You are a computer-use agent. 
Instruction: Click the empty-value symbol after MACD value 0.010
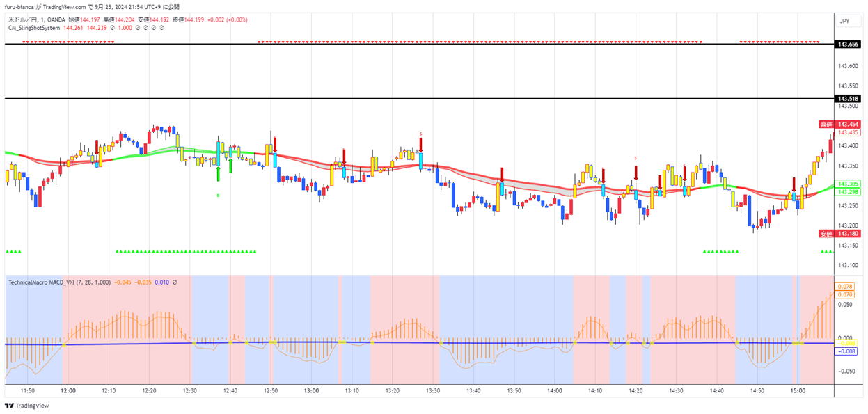tap(175, 282)
